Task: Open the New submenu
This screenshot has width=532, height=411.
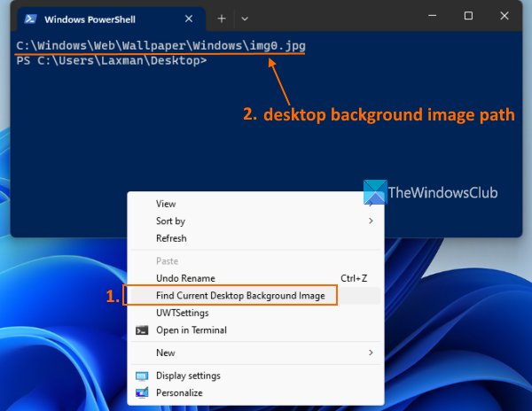Action: click(x=371, y=353)
